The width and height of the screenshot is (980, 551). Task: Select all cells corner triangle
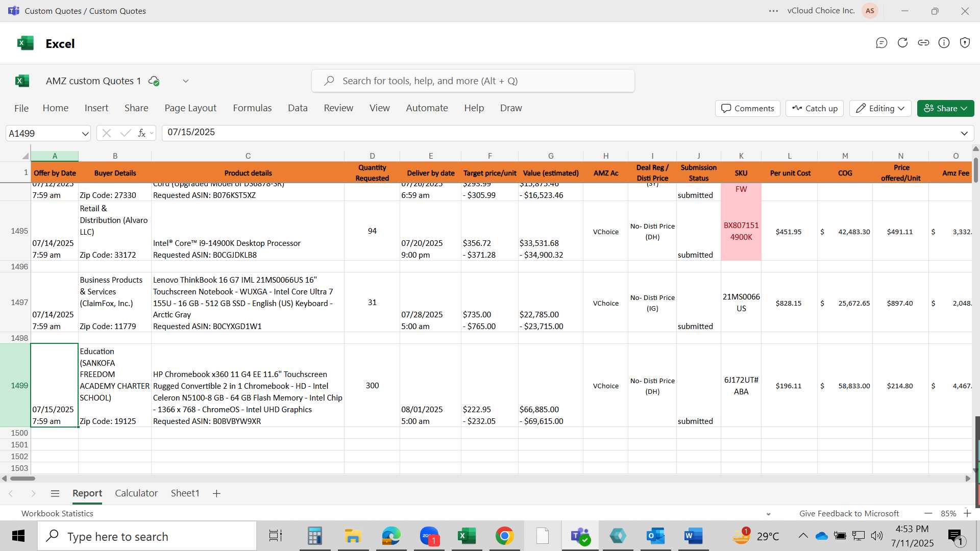click(25, 156)
